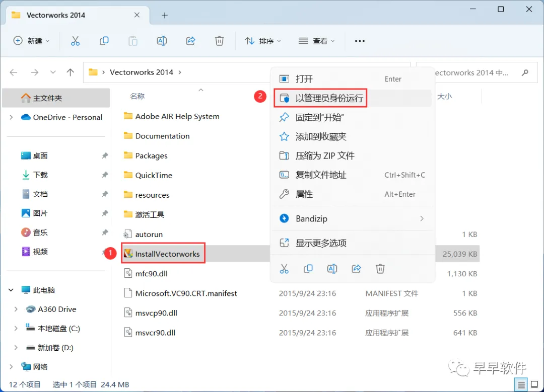Screen dimensions: 544x392
Task: Click the Delete trash icon in the top toolbar
Action: tap(219, 41)
